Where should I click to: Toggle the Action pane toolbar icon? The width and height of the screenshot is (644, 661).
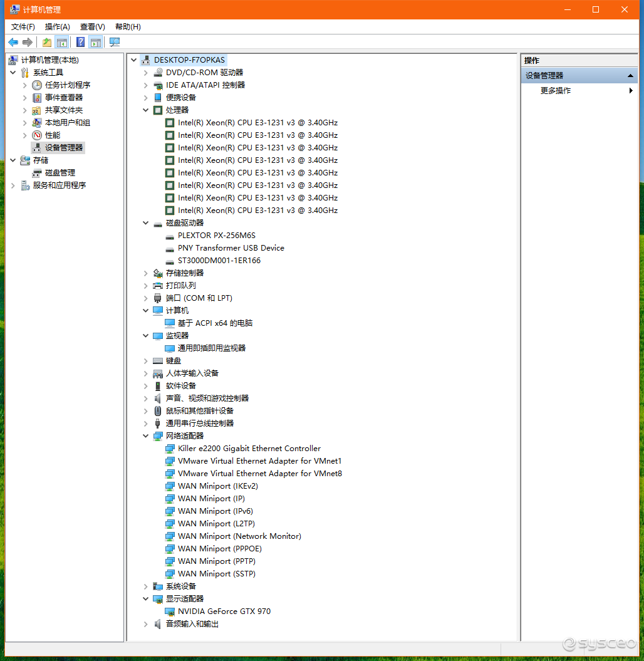96,42
